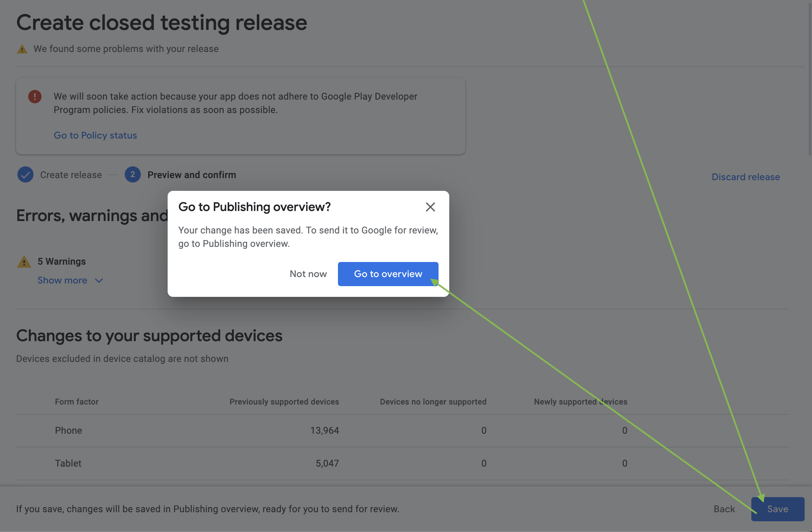Select the Create release step label

point(71,175)
